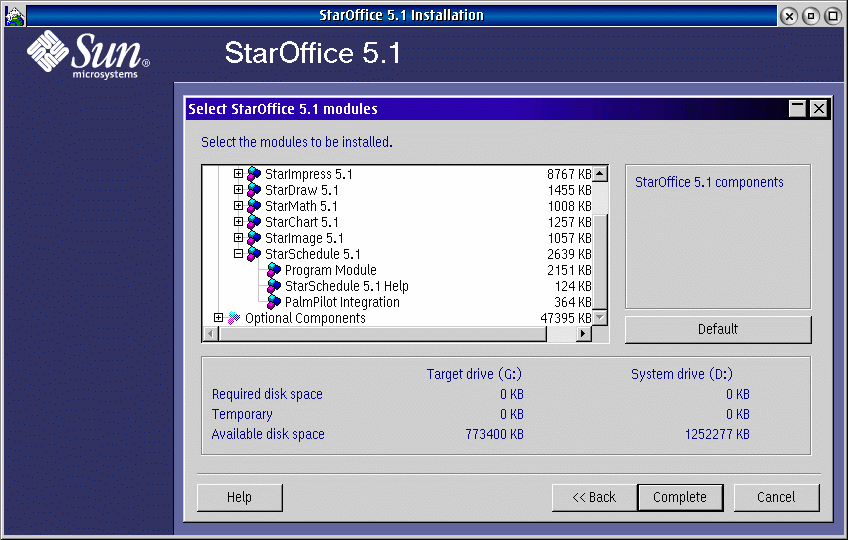Click the StarOffice 5.1 components description text
848x540 pixels.
point(709,182)
